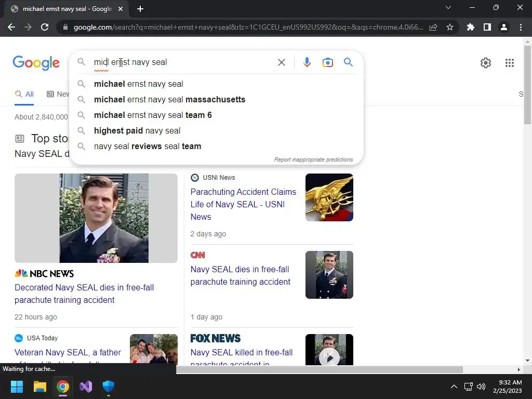Bookmark this page with star icon
Image resolution: width=532 pixels, height=399 pixels.
point(450,27)
